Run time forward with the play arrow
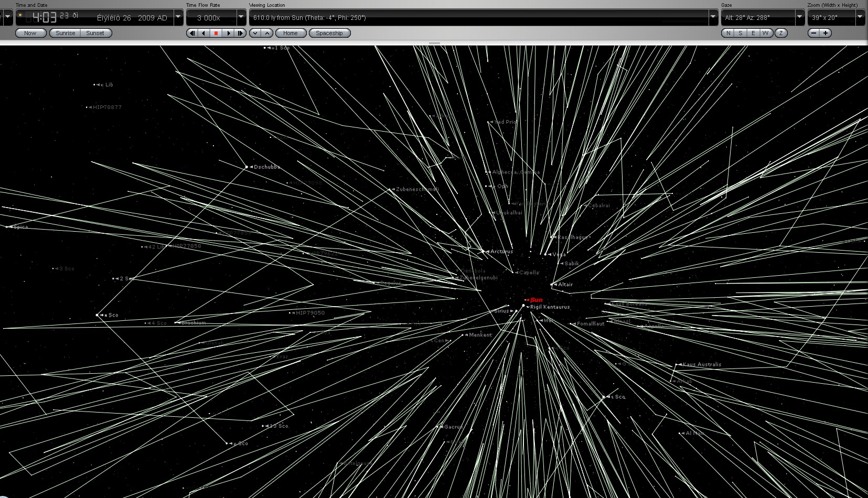The height and width of the screenshot is (498, 868). 228,33
